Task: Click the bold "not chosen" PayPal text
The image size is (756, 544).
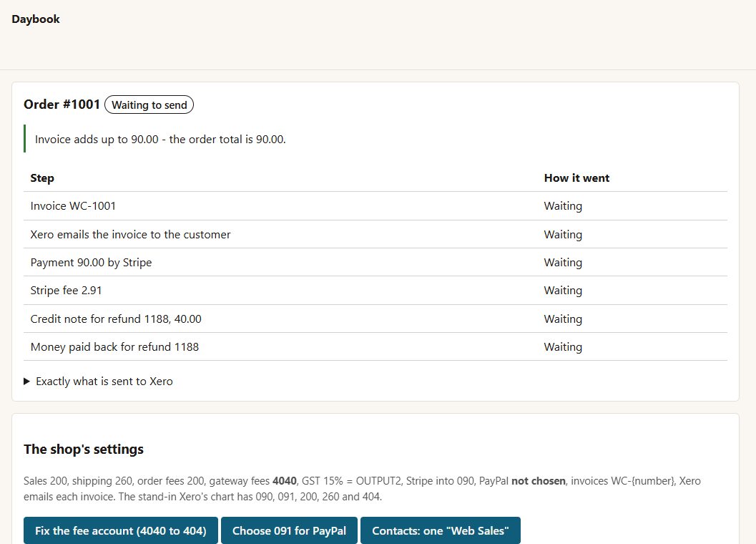Action: tap(539, 481)
